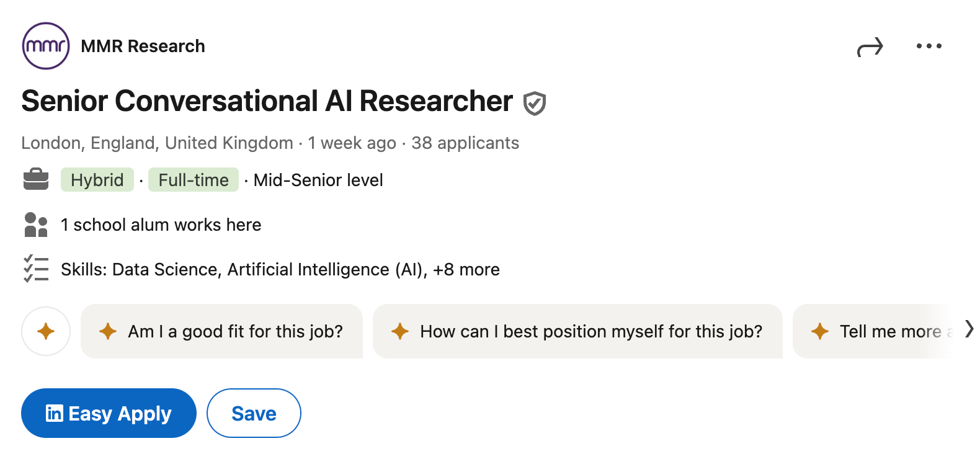
Task: Toggle Save to bookmark this job
Action: pyautogui.click(x=253, y=412)
